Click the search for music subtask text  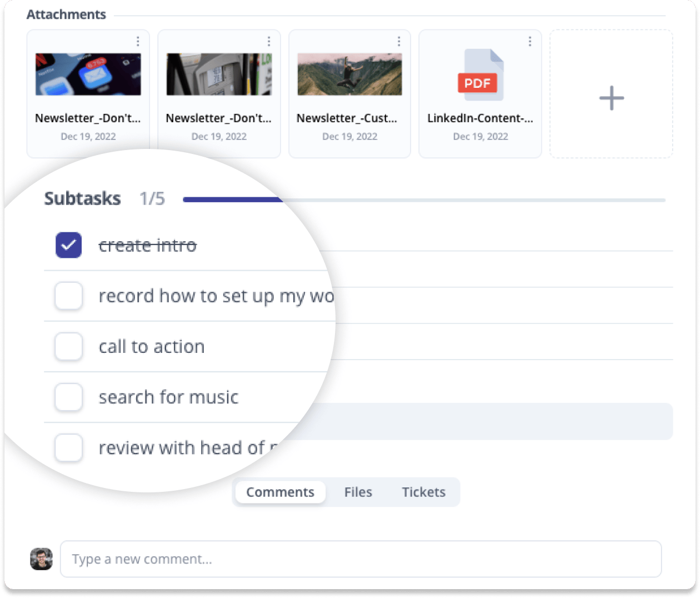click(x=169, y=397)
